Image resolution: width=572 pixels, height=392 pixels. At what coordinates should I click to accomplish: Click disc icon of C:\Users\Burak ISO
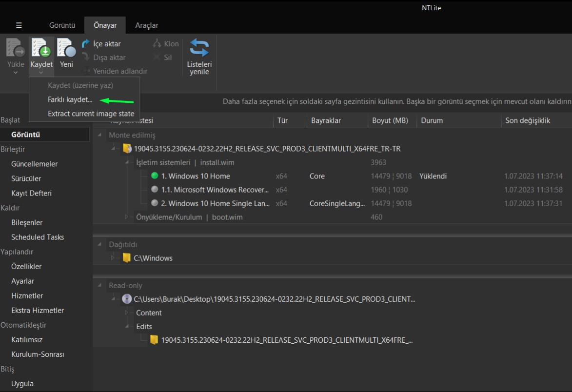[x=127, y=299]
